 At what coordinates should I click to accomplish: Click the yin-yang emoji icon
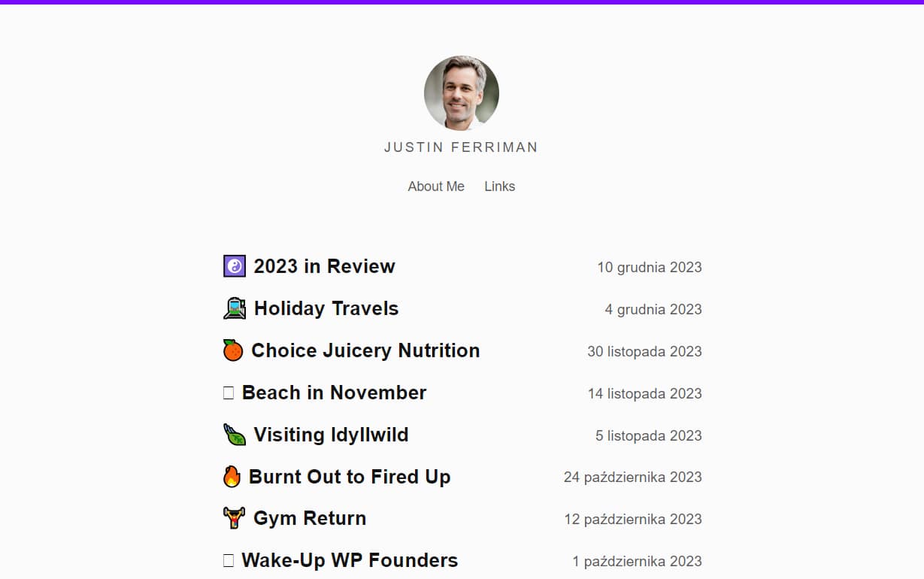pos(235,266)
